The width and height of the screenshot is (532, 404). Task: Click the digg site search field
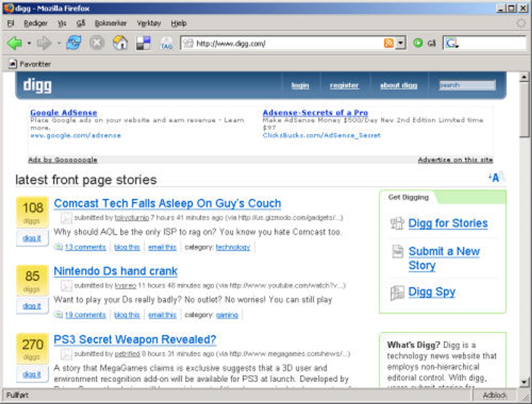tap(467, 85)
